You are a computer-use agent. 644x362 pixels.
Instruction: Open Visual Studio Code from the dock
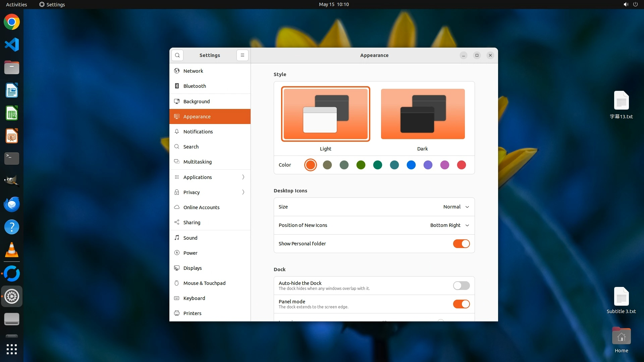[x=12, y=45]
